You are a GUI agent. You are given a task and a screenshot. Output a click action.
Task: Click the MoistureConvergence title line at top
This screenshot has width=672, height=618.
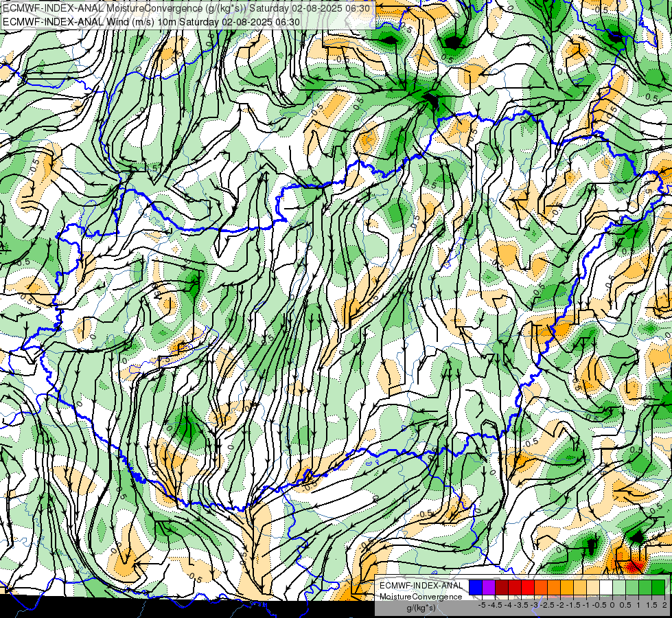click(187, 8)
